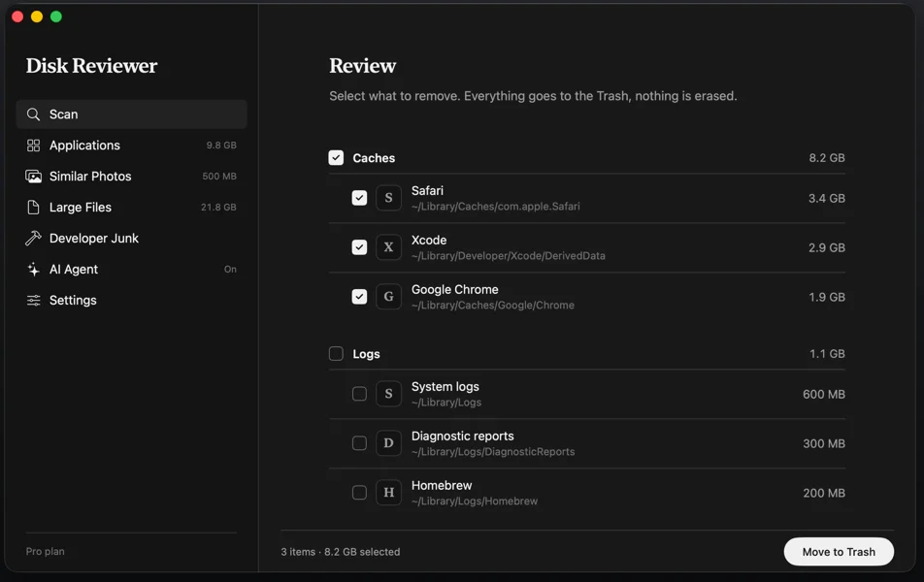Click the AI Agent sparkle icon
Image resolution: width=924 pixels, height=582 pixels.
(34, 270)
